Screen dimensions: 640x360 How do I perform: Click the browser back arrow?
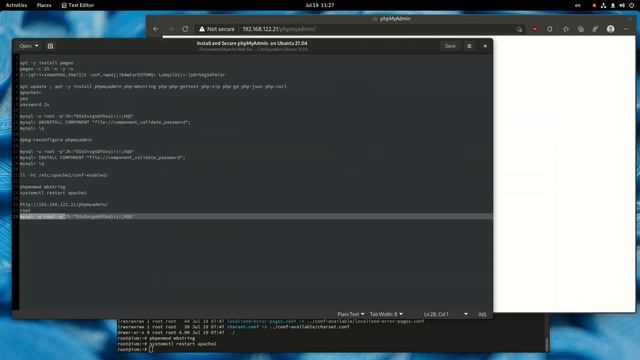156,29
